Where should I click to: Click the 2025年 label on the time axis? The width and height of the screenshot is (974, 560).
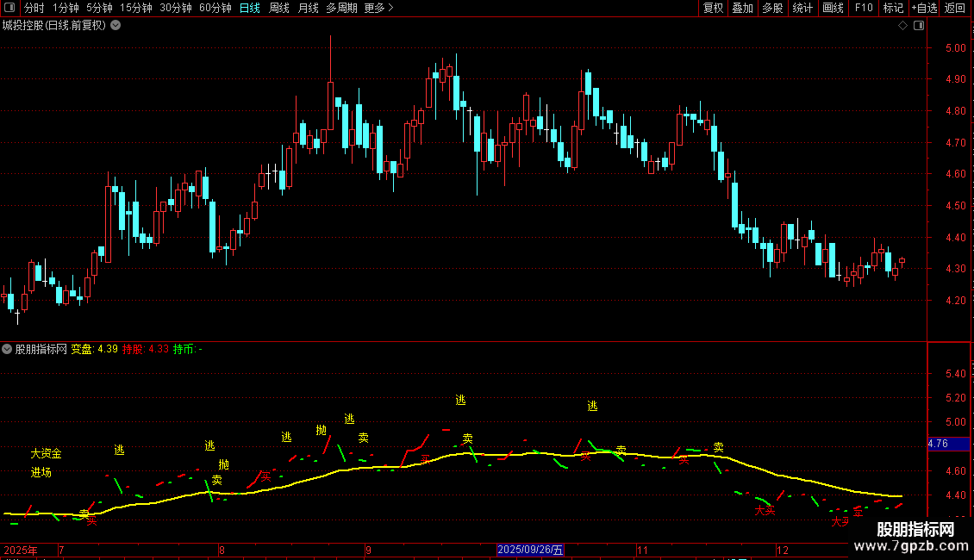pyautogui.click(x=21, y=550)
